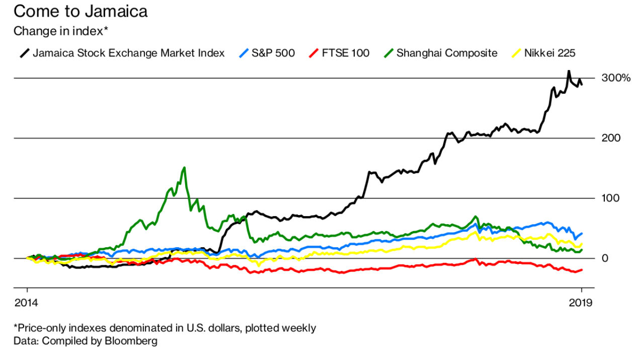The width and height of the screenshot is (644, 347).
Task: Click the 2019 x-axis label
Action: pyautogui.click(x=582, y=303)
